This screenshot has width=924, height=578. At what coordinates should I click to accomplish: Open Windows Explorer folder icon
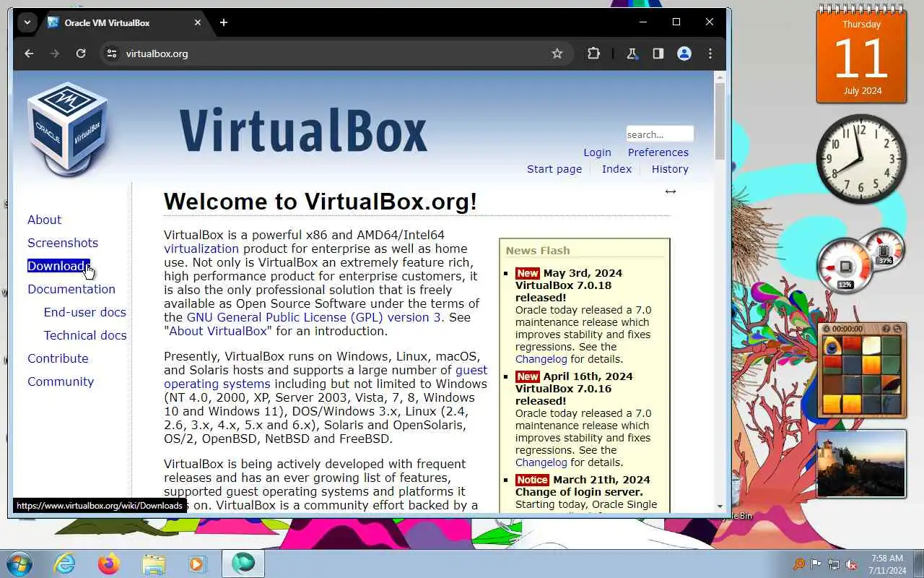(154, 564)
